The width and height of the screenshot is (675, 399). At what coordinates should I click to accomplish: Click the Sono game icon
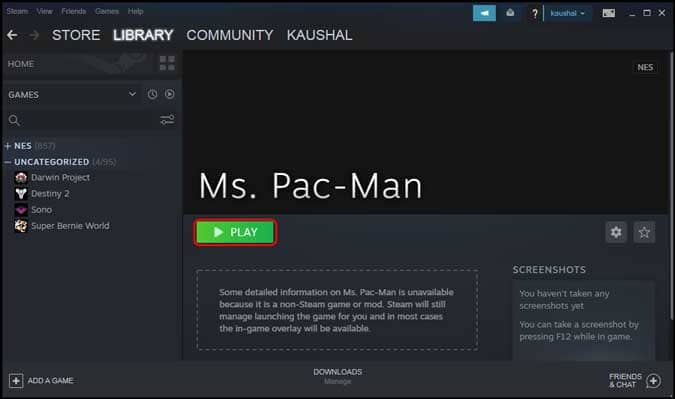click(x=21, y=210)
